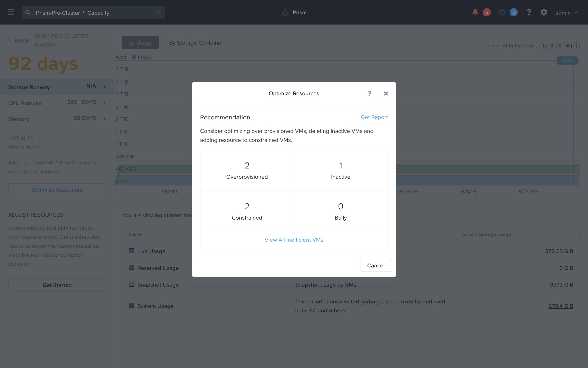Click the Optimize Resources sidebar button

coord(57,190)
